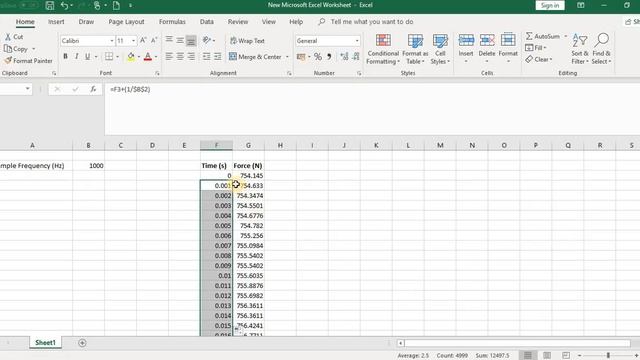Toggle Align Left
Screen dimensions: 640x360
pos(169,56)
